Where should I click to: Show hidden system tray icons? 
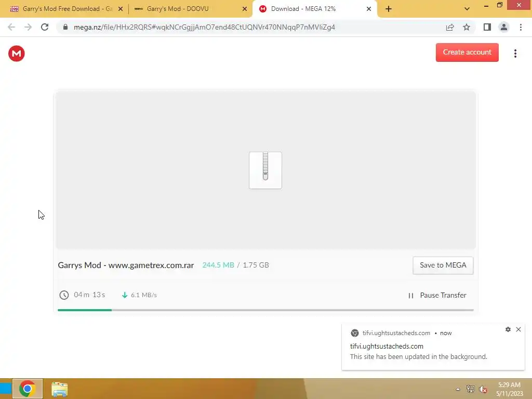pos(458,389)
